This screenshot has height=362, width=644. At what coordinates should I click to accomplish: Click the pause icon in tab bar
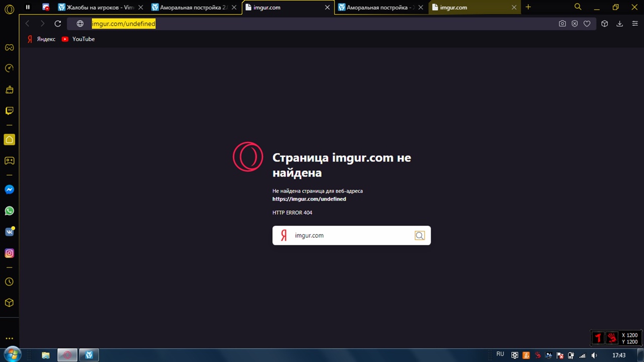[28, 7]
